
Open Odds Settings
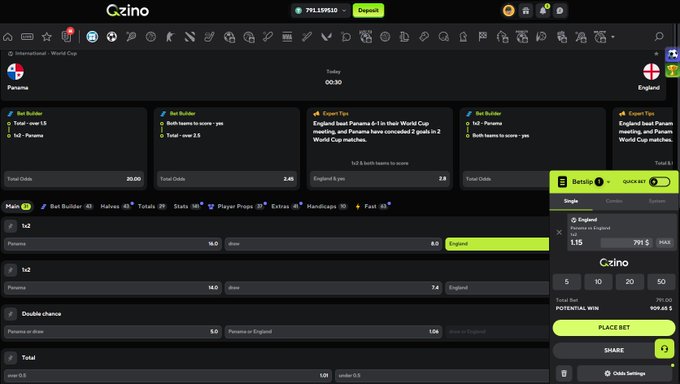tap(625, 373)
